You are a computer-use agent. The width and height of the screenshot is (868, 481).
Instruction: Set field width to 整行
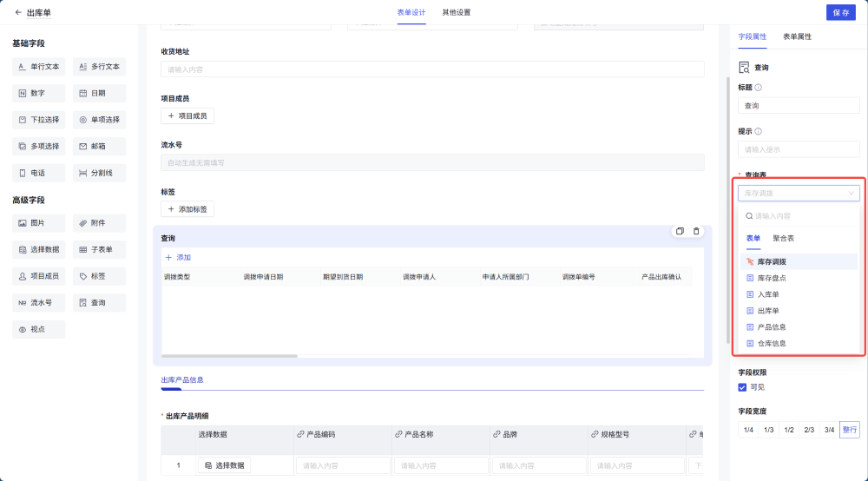(849, 430)
